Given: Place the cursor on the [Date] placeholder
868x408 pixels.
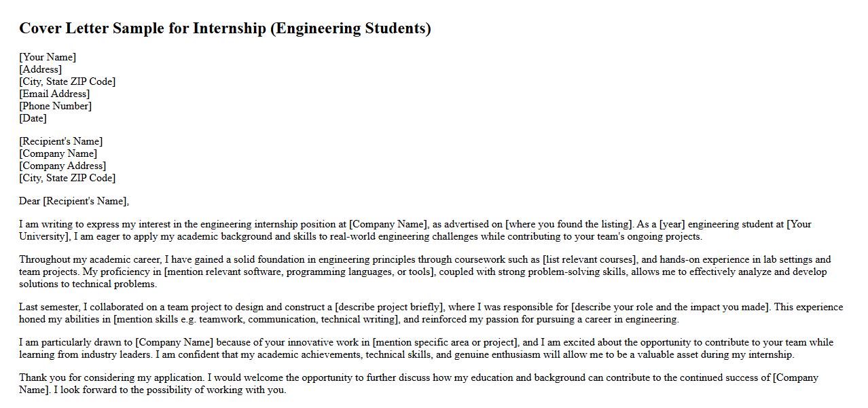Looking at the screenshot, I should (33, 118).
